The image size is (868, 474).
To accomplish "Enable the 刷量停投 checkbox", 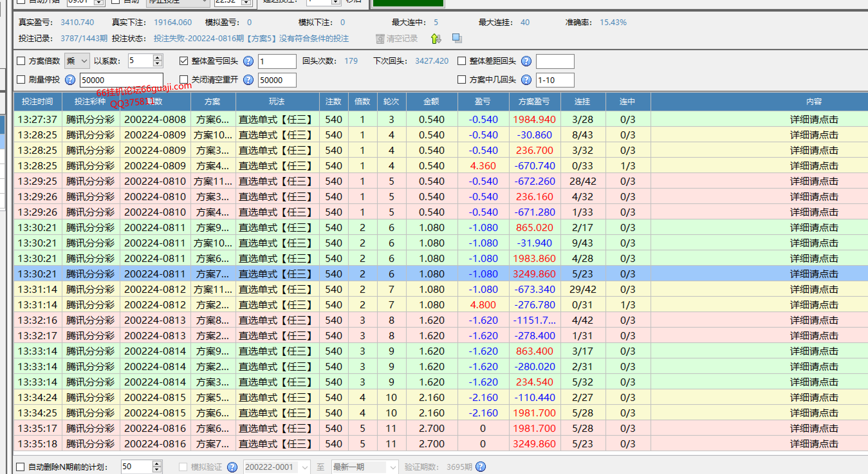I will point(21,80).
